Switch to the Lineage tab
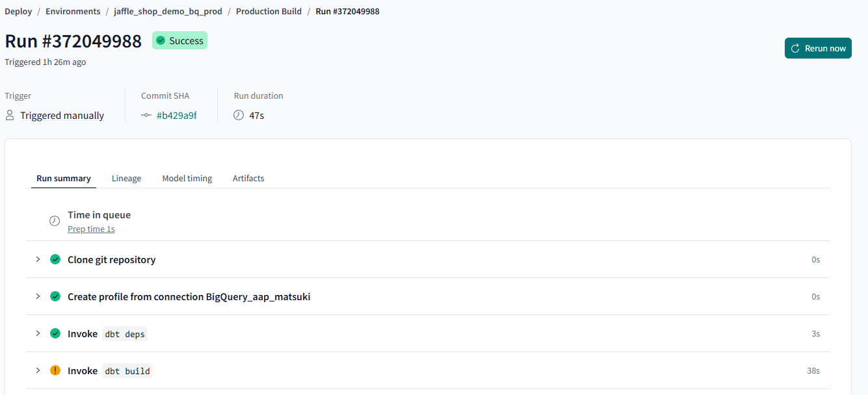This screenshot has width=868, height=395. (126, 178)
